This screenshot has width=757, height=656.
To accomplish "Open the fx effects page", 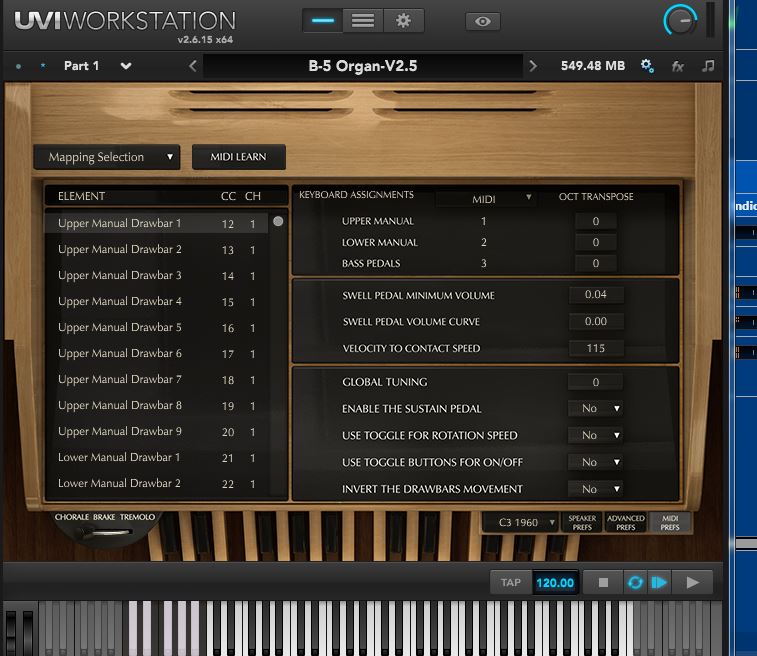I will coord(678,66).
